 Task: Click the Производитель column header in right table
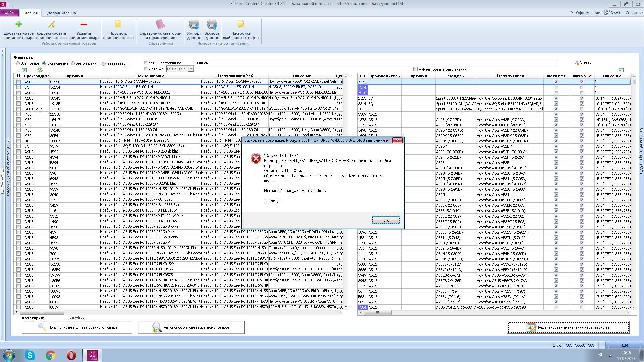(384, 76)
